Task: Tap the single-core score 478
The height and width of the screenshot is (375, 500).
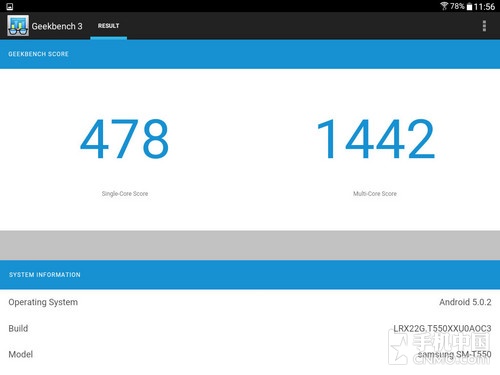Action: [124, 139]
